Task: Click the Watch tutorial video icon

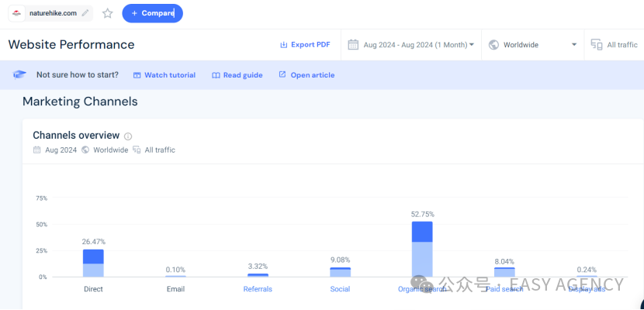Action: [x=137, y=75]
